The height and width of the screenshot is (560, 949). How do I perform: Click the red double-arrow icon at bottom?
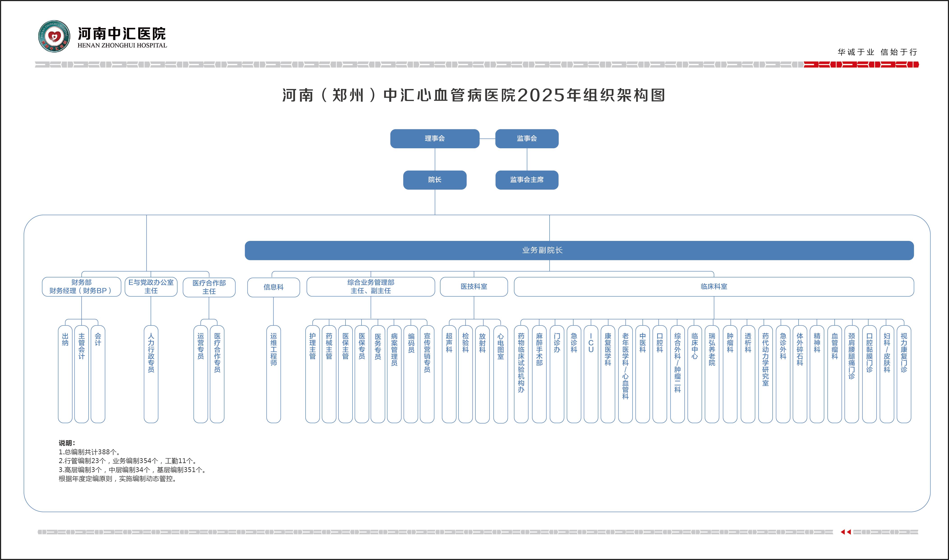pos(845,532)
